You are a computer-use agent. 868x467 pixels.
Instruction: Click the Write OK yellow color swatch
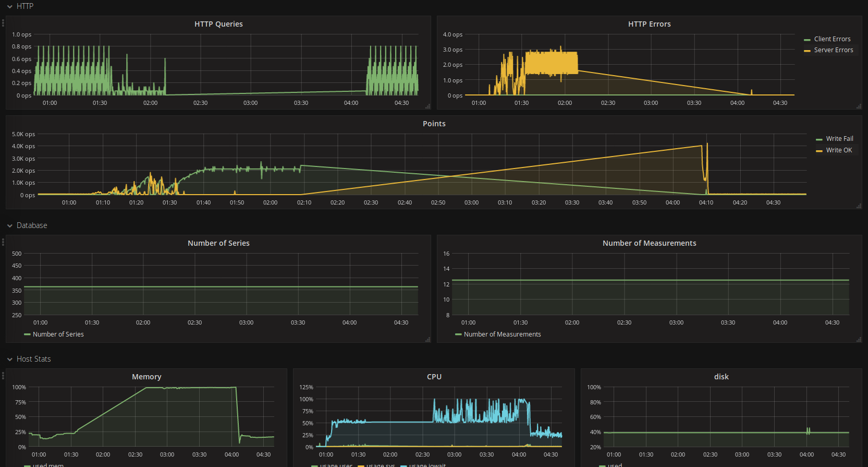(x=819, y=151)
